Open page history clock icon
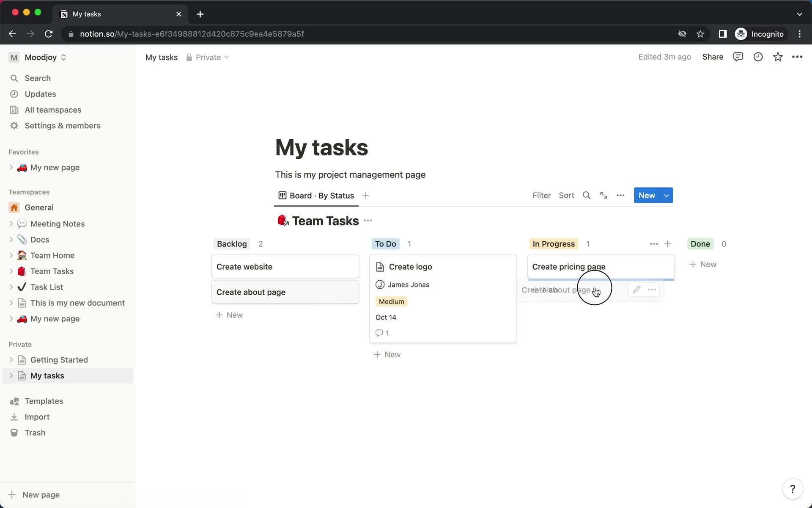Image resolution: width=812 pixels, height=508 pixels. coord(758,57)
